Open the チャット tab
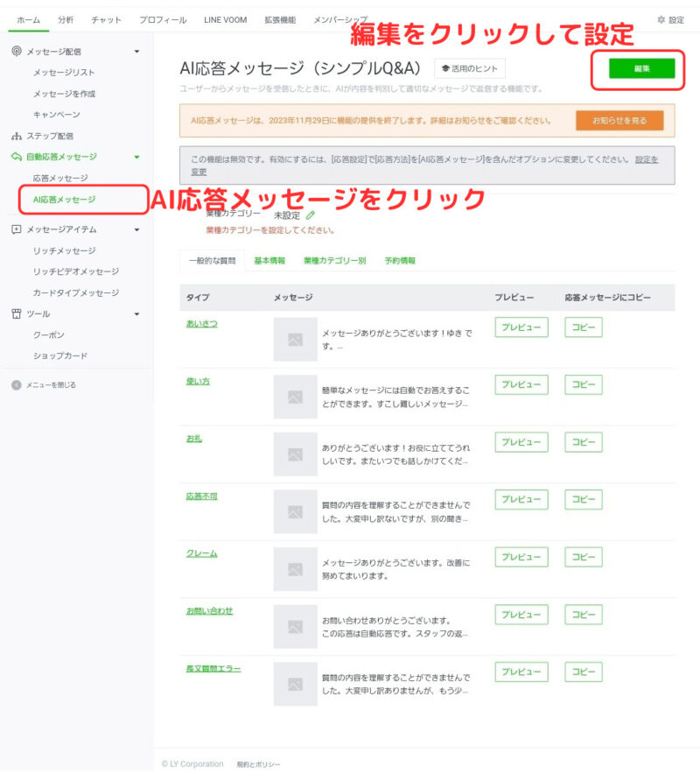 pos(106,20)
